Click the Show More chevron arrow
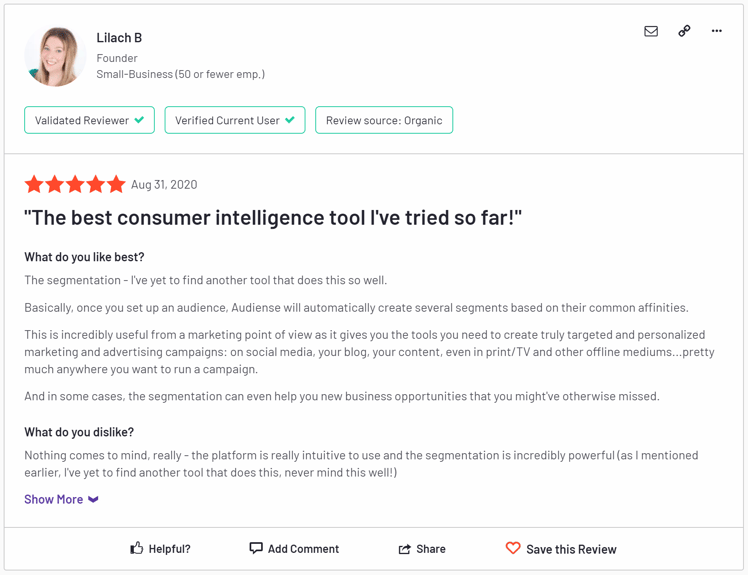 click(94, 499)
